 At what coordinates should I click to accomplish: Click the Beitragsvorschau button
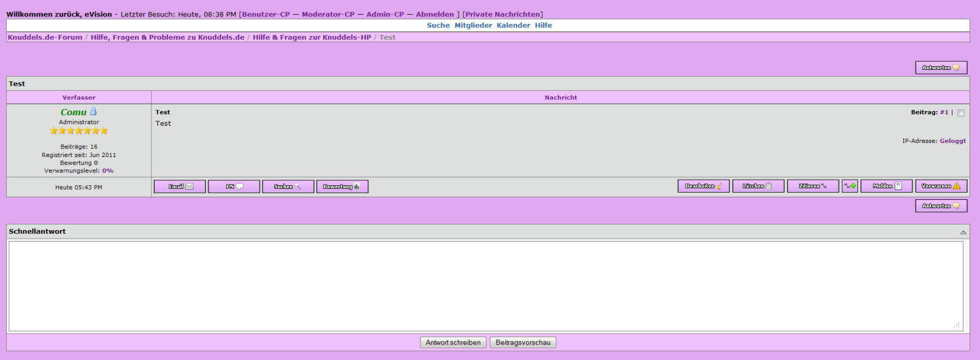pos(523,342)
